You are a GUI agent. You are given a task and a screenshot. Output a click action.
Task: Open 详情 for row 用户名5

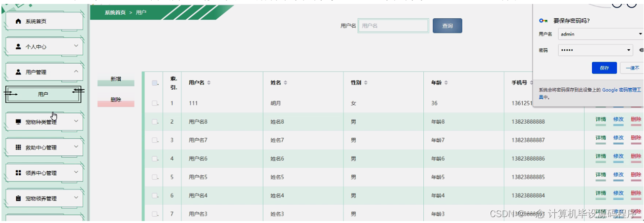coord(601,175)
